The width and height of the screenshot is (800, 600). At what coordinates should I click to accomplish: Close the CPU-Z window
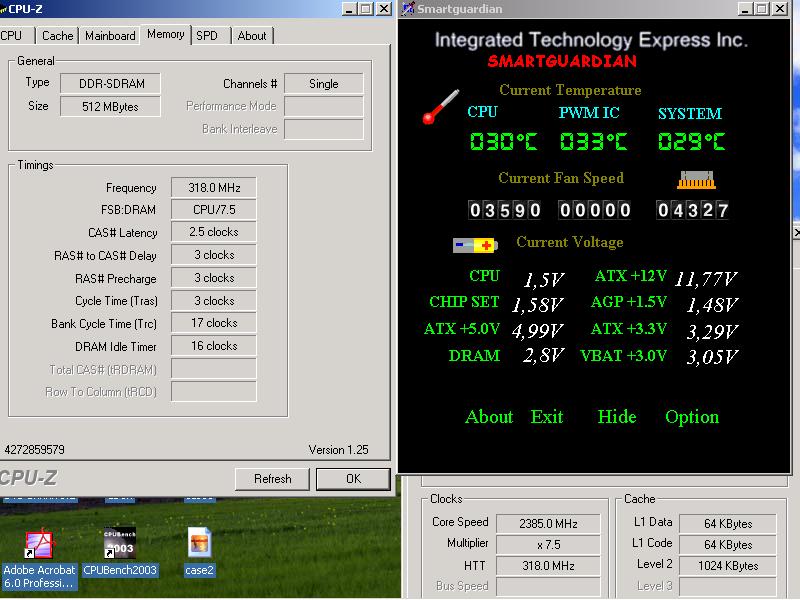384,9
